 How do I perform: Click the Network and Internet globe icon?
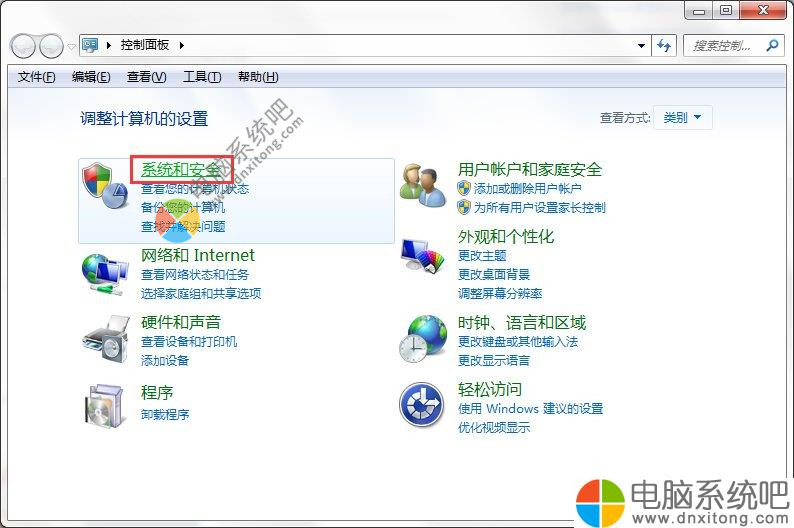(x=105, y=274)
